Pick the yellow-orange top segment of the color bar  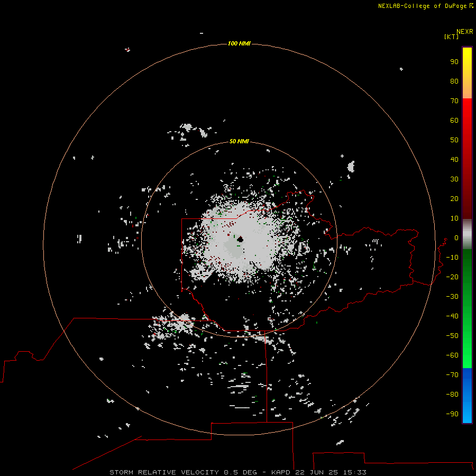point(467,73)
